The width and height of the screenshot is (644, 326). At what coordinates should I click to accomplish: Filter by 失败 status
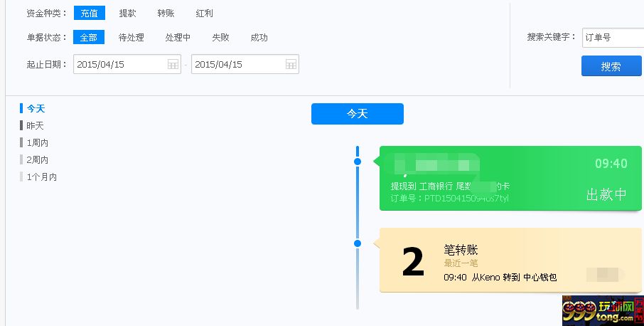220,38
